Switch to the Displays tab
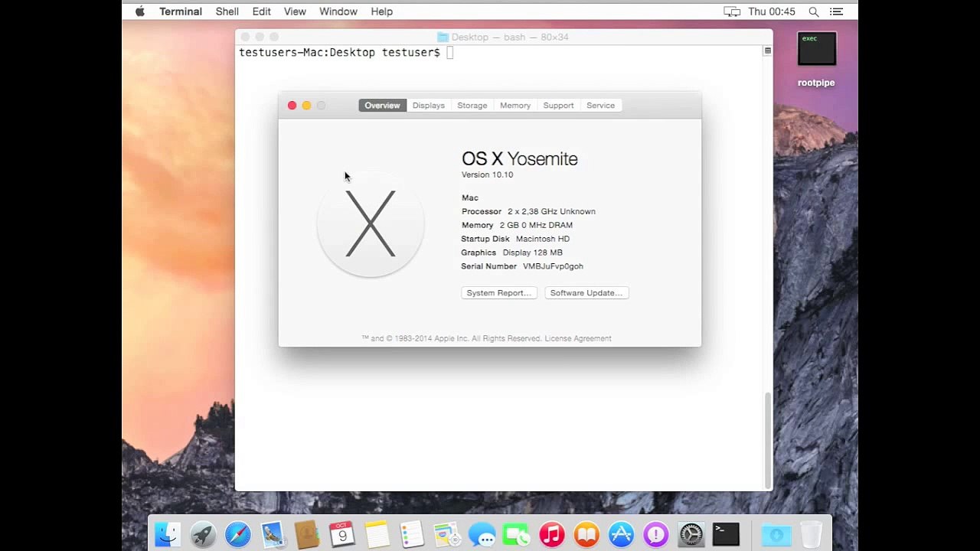 pyautogui.click(x=429, y=106)
